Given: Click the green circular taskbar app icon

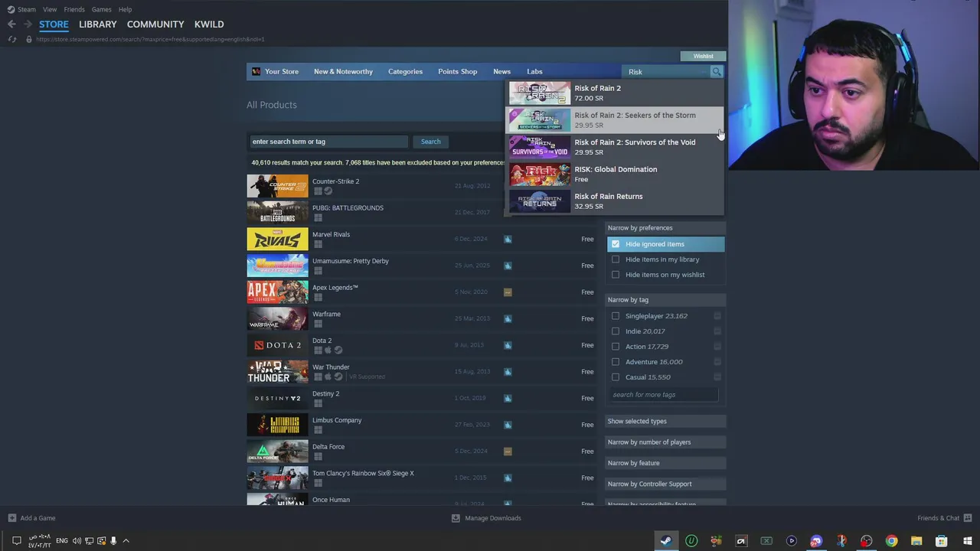Looking at the screenshot, I should [x=691, y=541].
